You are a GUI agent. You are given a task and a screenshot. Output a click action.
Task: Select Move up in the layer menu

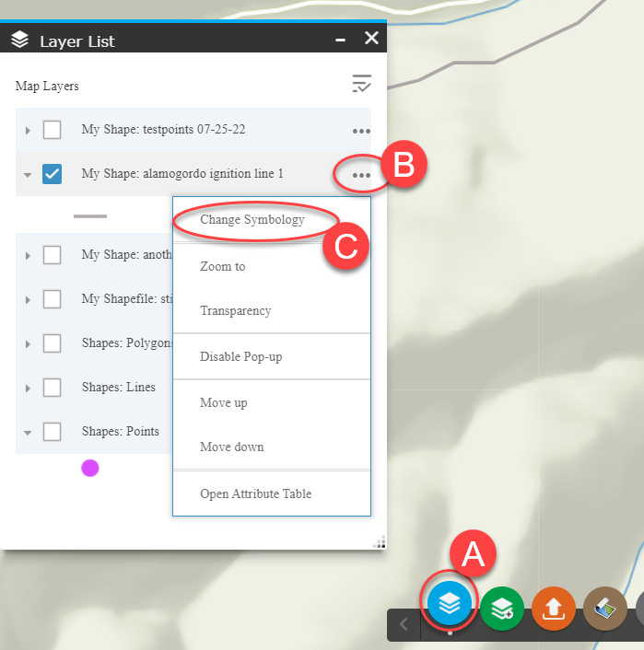pos(224,402)
